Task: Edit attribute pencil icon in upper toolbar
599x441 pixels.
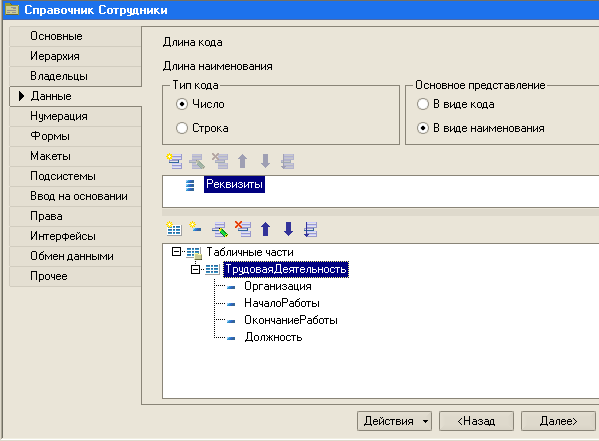Action: pyautogui.click(x=197, y=161)
